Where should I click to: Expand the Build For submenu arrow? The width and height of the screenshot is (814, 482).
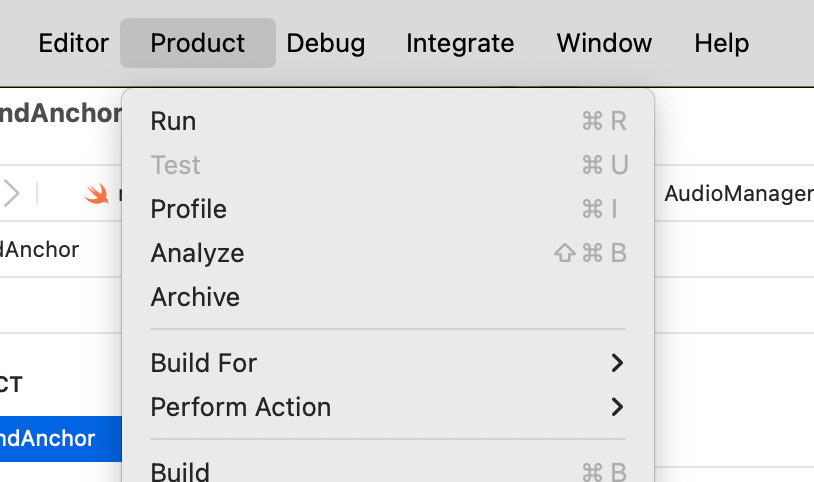coord(617,363)
